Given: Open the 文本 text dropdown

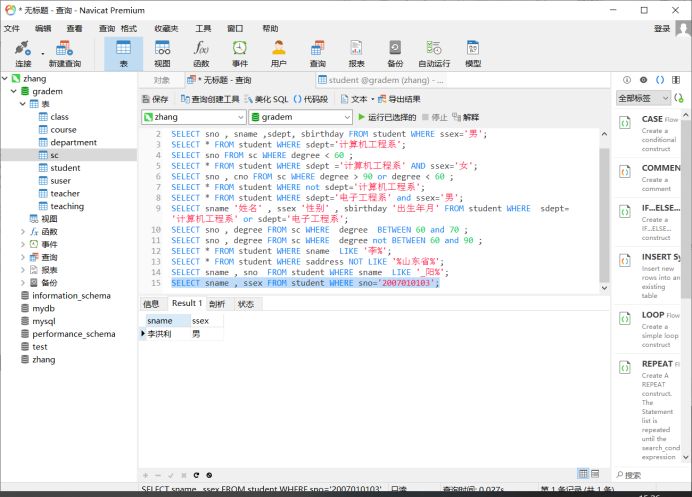Looking at the screenshot, I should [x=358, y=99].
